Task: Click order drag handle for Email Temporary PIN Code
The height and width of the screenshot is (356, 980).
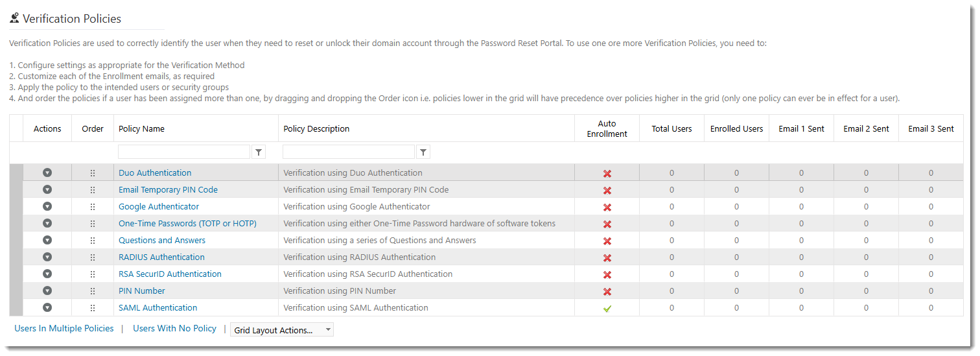Action: (93, 190)
